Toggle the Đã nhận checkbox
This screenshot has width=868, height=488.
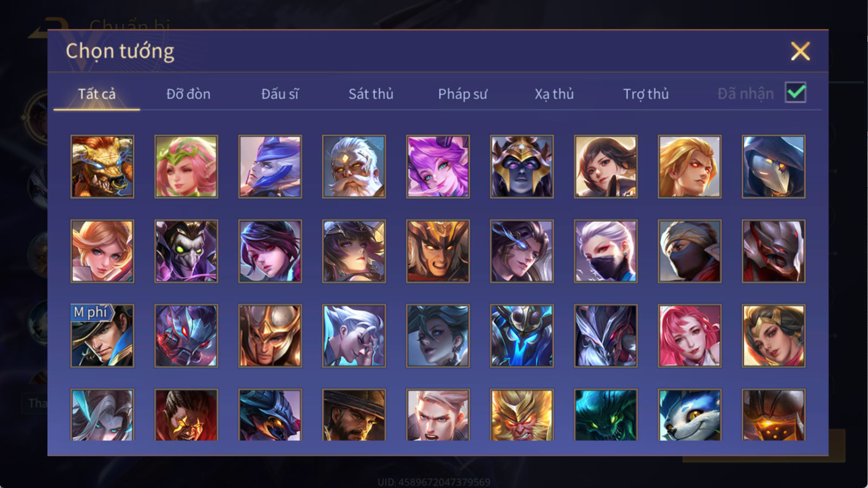[x=796, y=93]
